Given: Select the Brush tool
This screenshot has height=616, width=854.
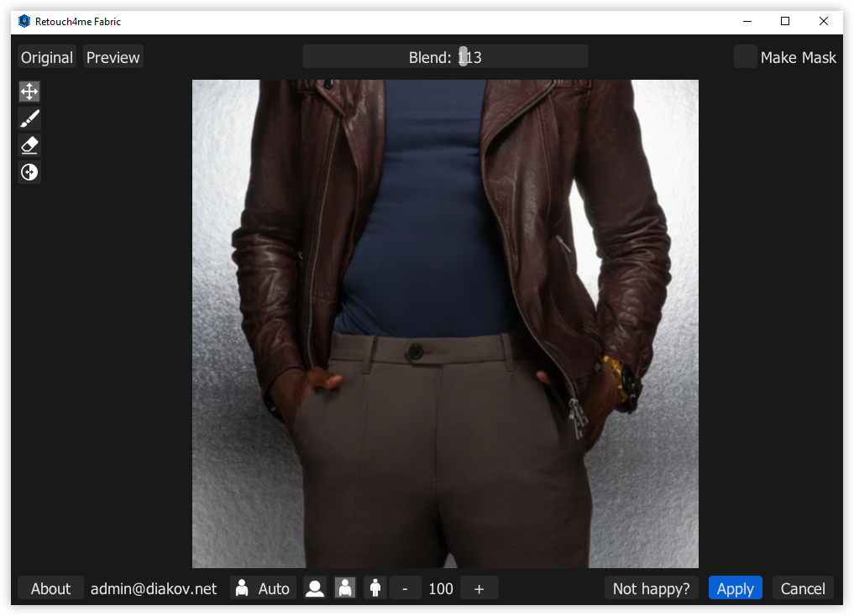Looking at the screenshot, I should click(29, 118).
